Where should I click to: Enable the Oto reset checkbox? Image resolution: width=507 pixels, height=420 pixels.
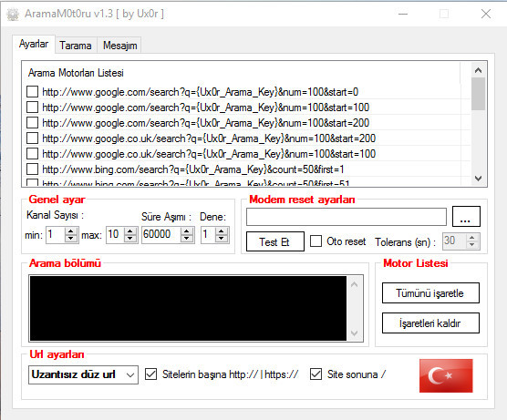pyautogui.click(x=316, y=241)
